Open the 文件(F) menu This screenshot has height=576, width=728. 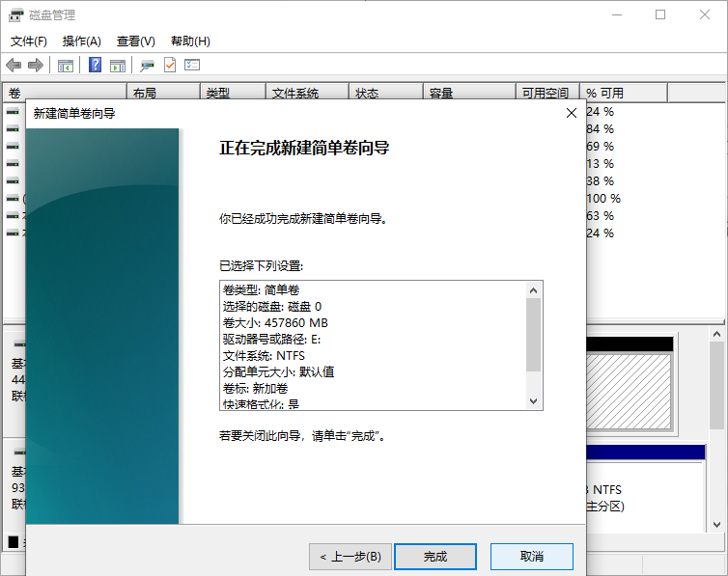29,41
